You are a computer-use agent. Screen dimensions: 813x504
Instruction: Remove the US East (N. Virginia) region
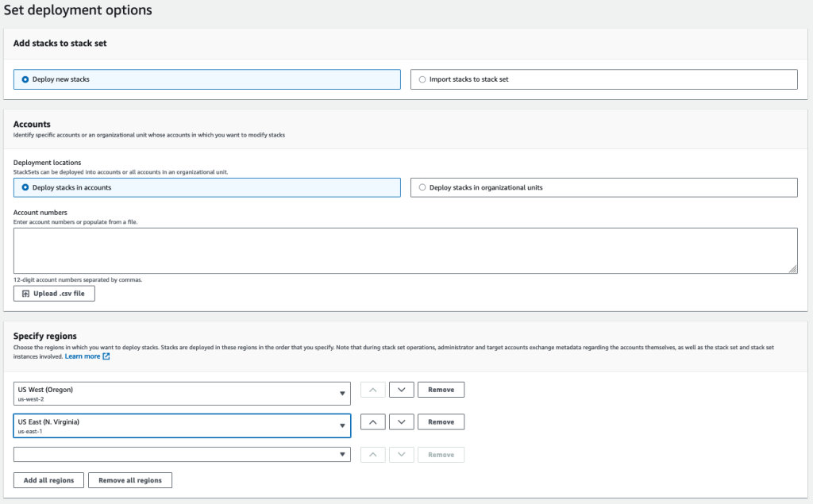(x=441, y=421)
